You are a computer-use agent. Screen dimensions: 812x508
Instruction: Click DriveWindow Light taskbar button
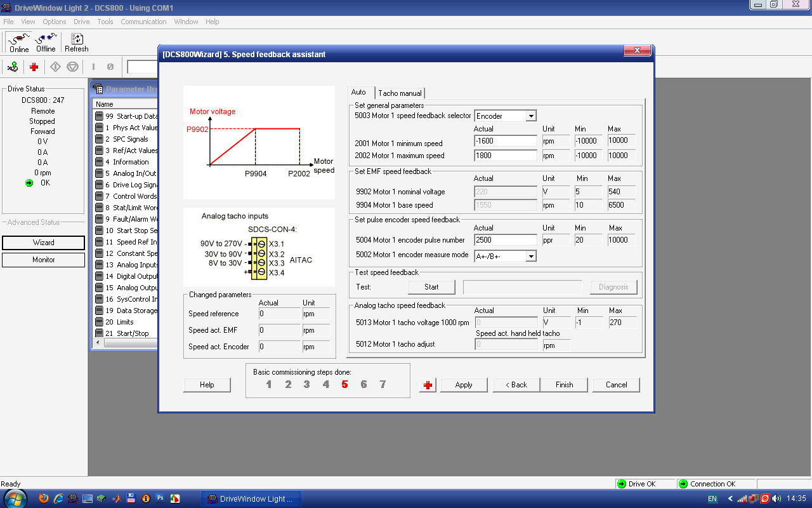point(252,498)
